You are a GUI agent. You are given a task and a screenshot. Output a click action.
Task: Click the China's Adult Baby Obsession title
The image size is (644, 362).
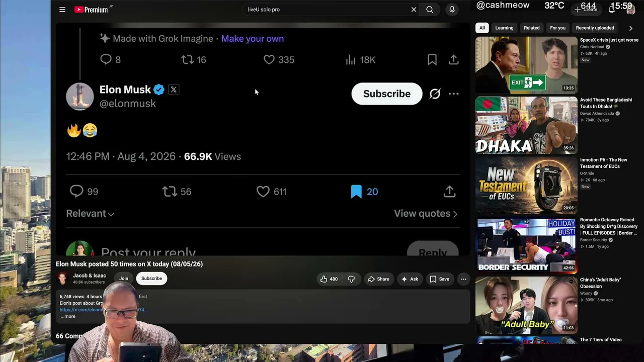[x=601, y=283]
